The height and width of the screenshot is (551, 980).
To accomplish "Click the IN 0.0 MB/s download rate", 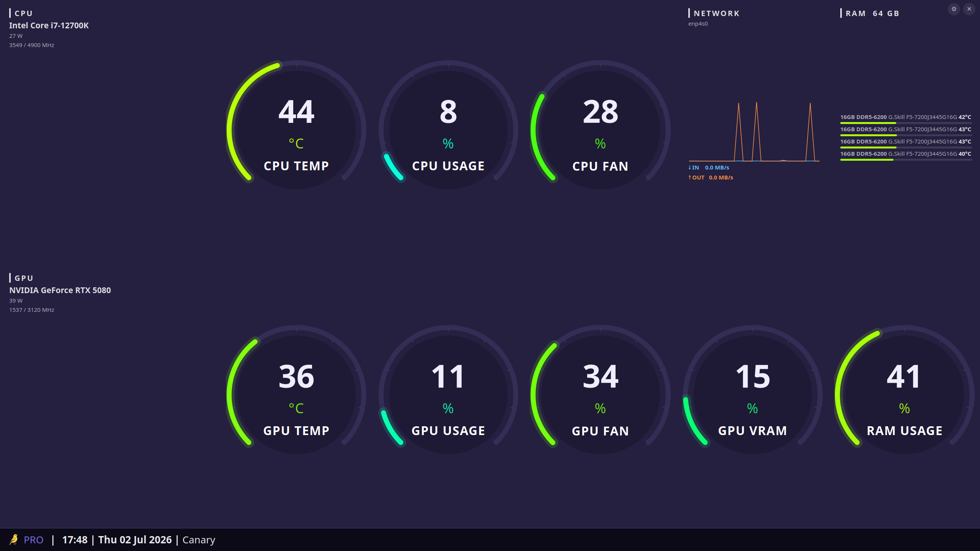I will click(709, 168).
